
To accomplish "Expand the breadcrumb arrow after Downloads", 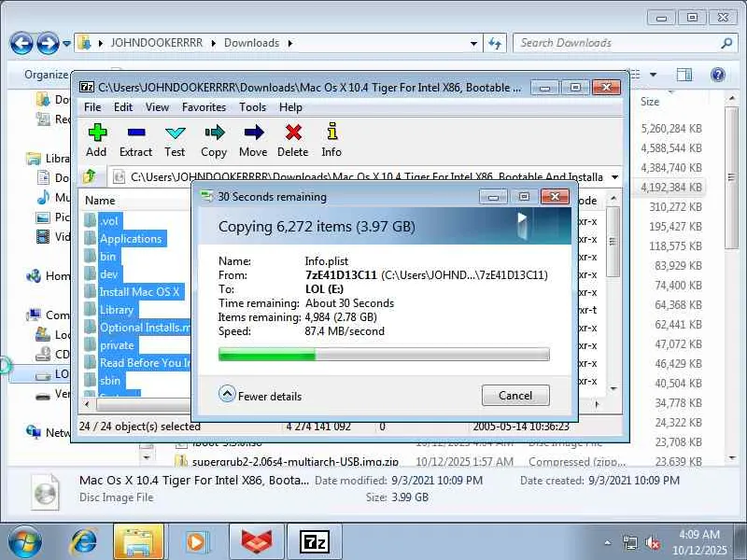I will (290, 43).
